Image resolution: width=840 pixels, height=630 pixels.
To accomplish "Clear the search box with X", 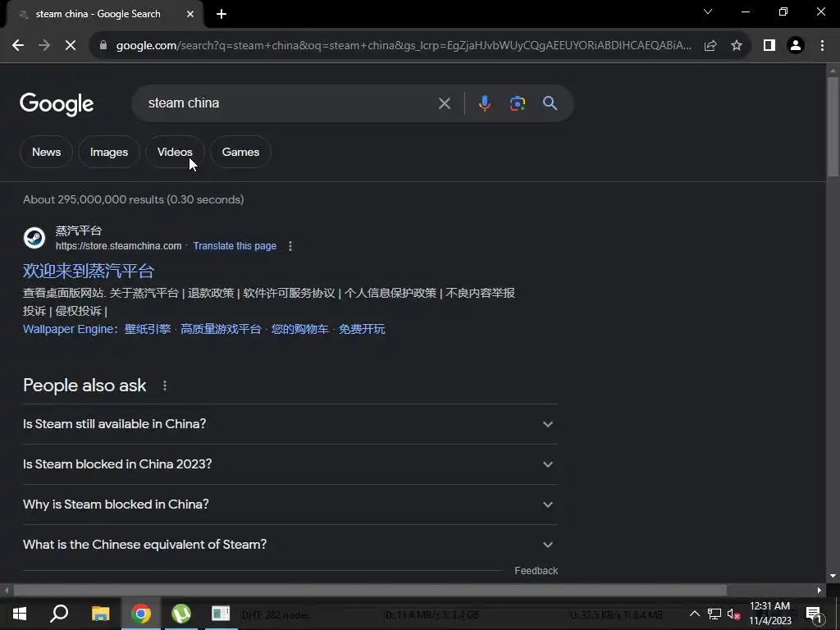I will 444,103.
